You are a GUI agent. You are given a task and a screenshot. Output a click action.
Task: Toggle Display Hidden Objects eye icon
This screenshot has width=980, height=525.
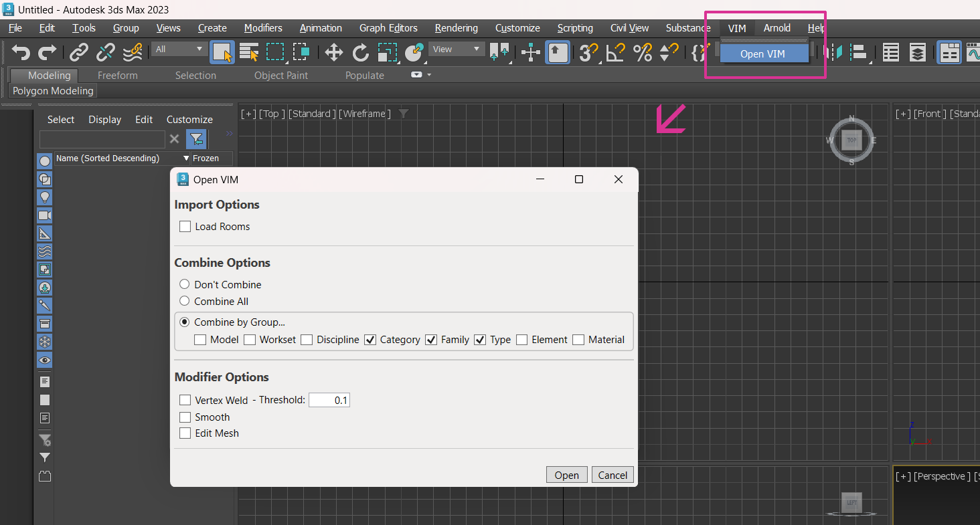click(x=45, y=360)
